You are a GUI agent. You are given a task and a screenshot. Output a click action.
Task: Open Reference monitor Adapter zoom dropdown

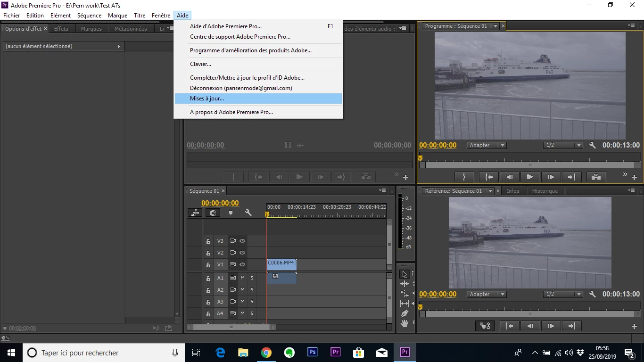coord(487,294)
